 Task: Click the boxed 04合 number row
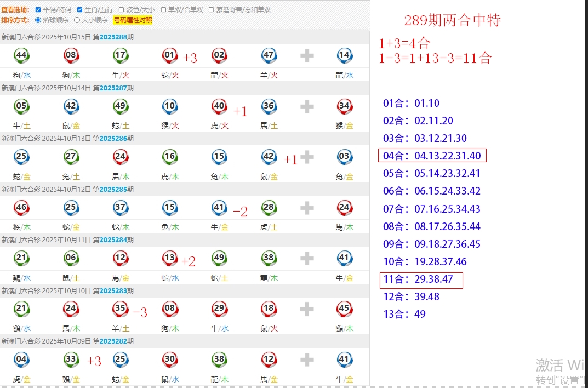(x=432, y=156)
